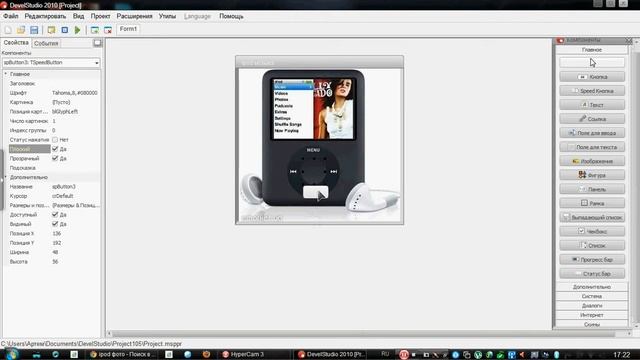The image size is (640, 360).
Task: Expand the Интернет components category
Action: [591, 315]
